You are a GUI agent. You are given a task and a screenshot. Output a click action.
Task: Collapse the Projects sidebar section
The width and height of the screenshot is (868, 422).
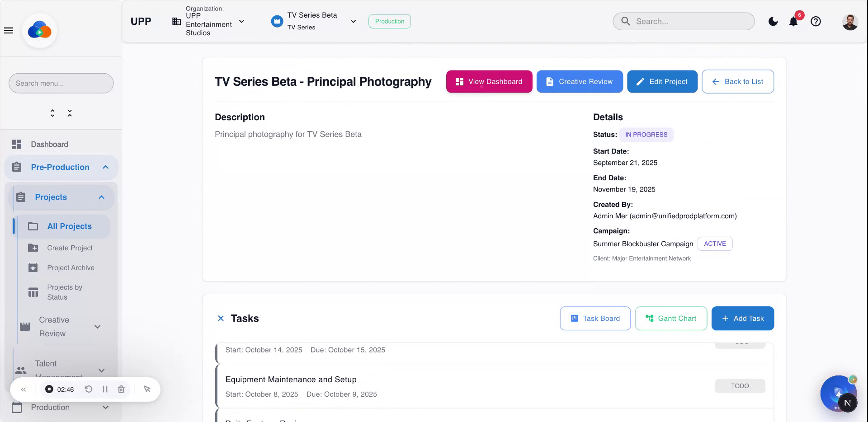[100, 197]
